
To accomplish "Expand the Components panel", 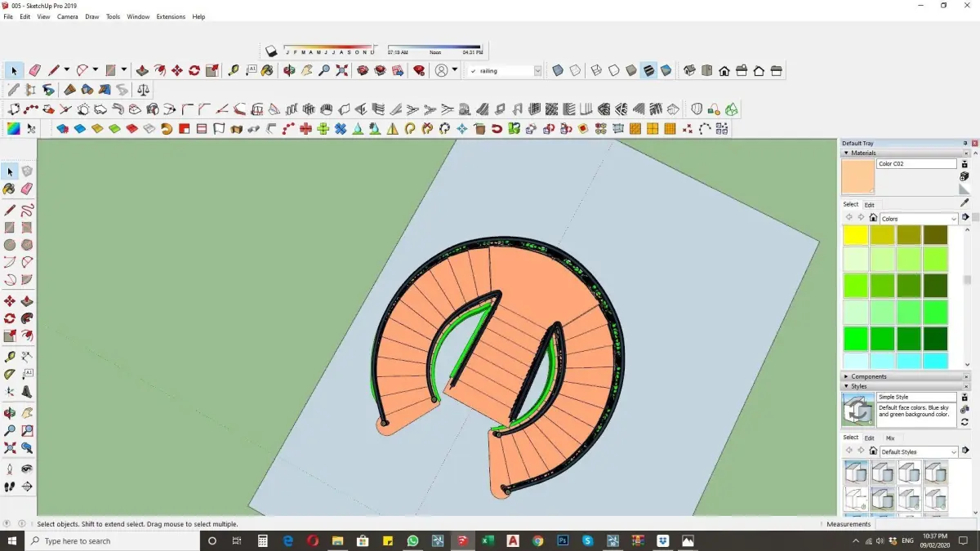I will (x=846, y=376).
